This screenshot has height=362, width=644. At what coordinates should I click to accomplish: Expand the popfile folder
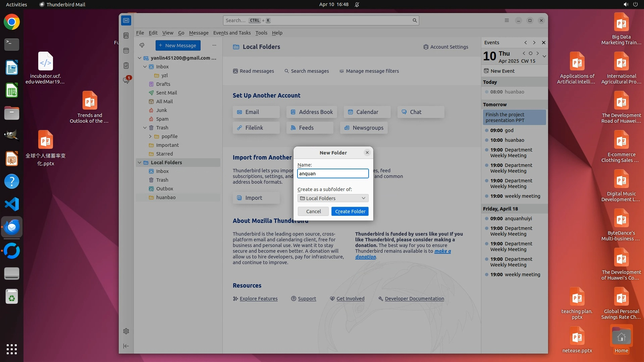point(150,136)
